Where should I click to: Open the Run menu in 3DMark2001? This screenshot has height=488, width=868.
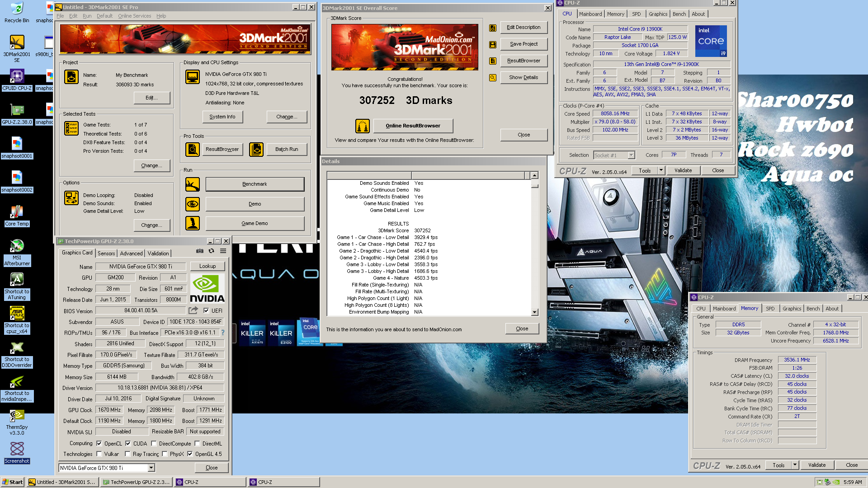click(x=87, y=16)
